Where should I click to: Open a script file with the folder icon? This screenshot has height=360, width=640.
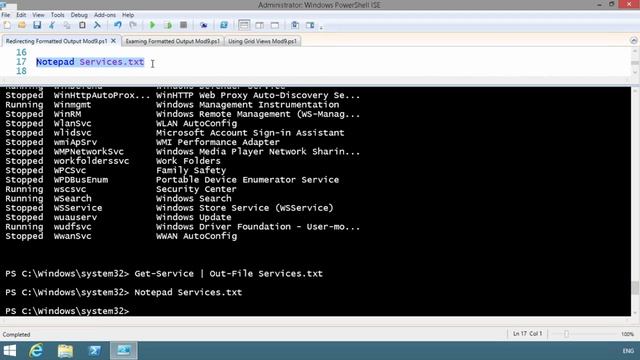(22, 25)
